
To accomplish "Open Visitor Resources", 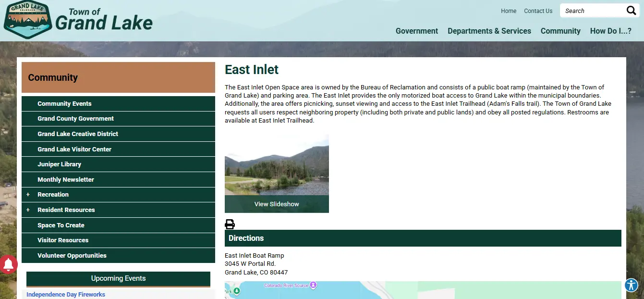I will pos(118,240).
